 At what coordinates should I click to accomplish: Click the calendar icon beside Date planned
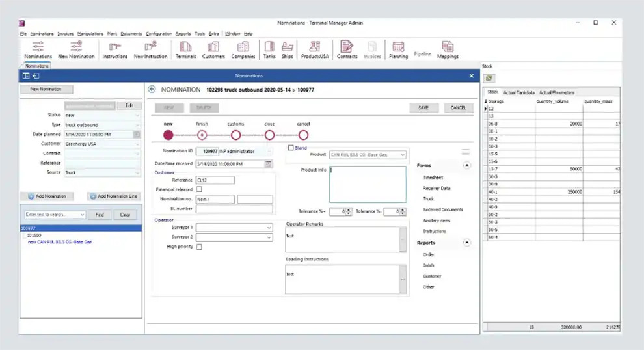pos(137,134)
